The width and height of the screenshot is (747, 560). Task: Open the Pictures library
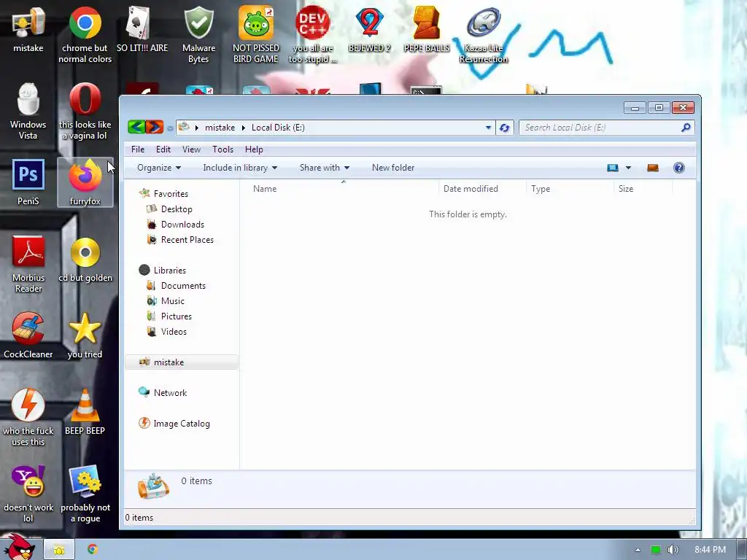click(x=177, y=316)
